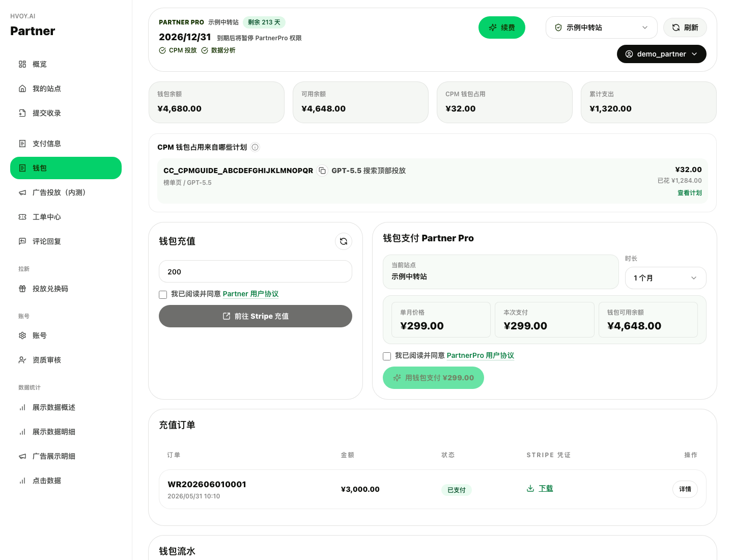Viewport: 733px width, 560px height.
Task: Open the 时长 1 个月 dropdown
Action: pos(666,278)
